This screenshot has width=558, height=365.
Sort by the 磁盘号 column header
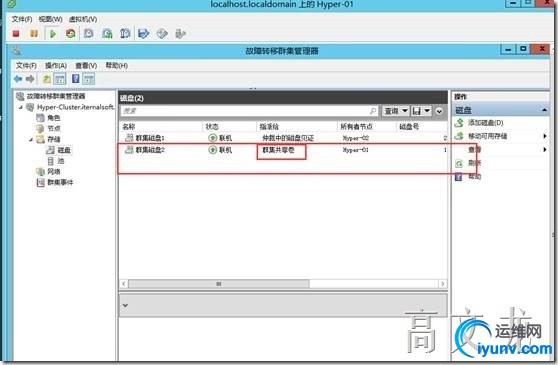pos(409,126)
